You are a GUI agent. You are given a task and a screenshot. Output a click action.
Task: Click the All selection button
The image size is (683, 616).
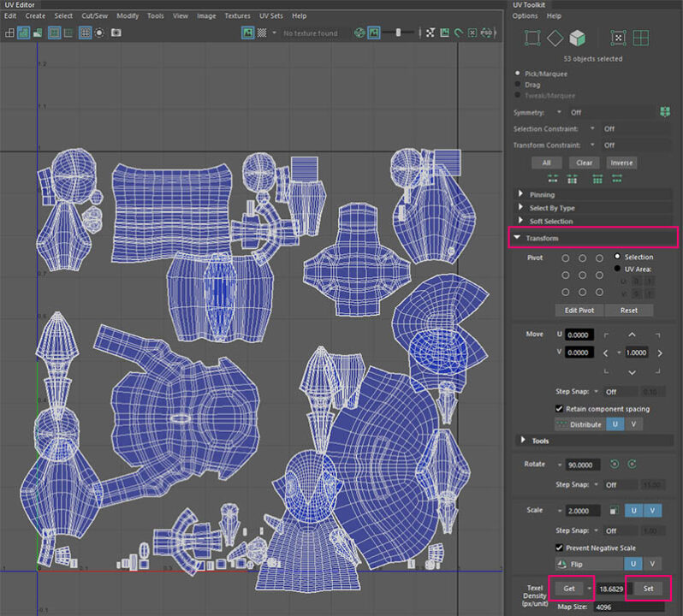(547, 163)
